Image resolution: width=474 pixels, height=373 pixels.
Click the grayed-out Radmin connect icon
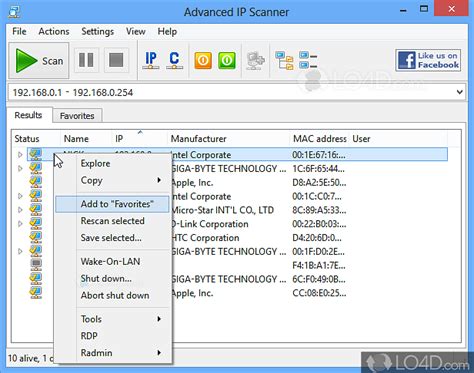coord(255,61)
